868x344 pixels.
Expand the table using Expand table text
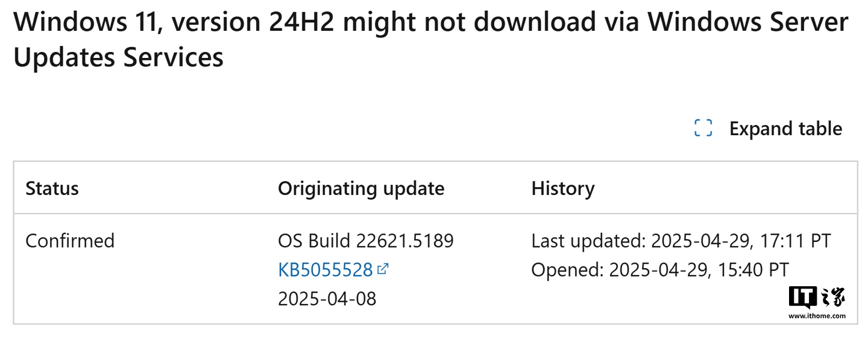(785, 128)
